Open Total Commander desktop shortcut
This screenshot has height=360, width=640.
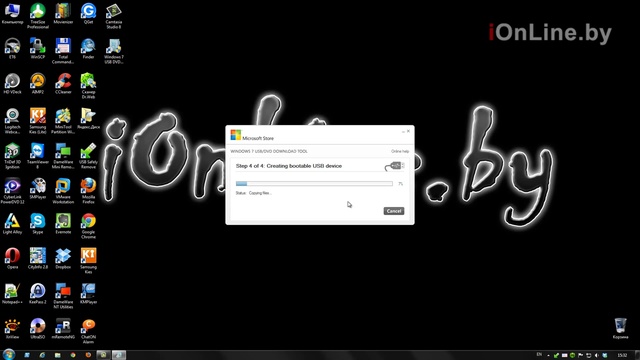click(63, 51)
